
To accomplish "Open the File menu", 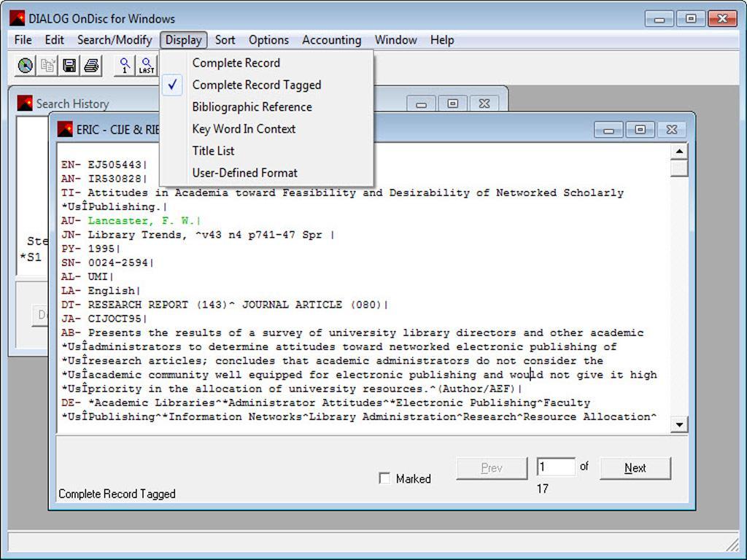I will click(x=23, y=40).
